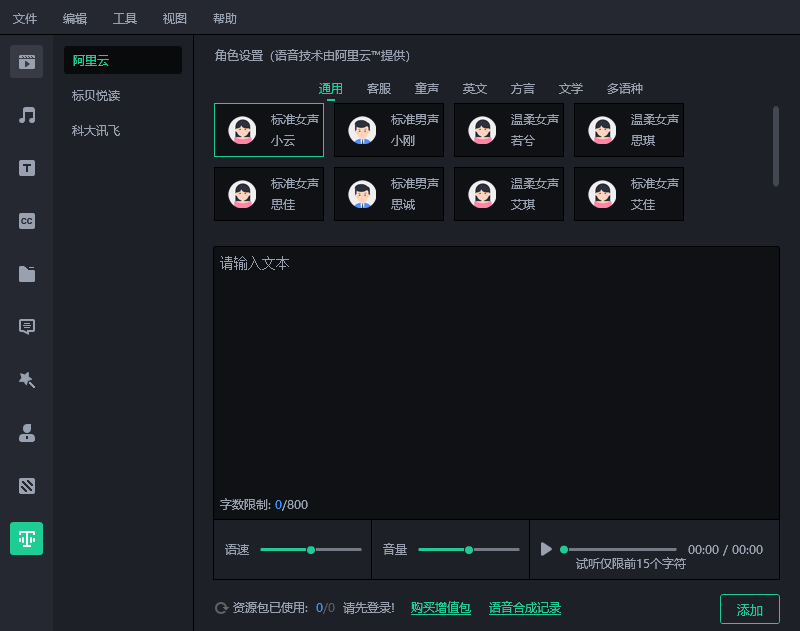Screen dimensions: 800x631
Task: Click the 添加 button
Action: tap(749, 609)
